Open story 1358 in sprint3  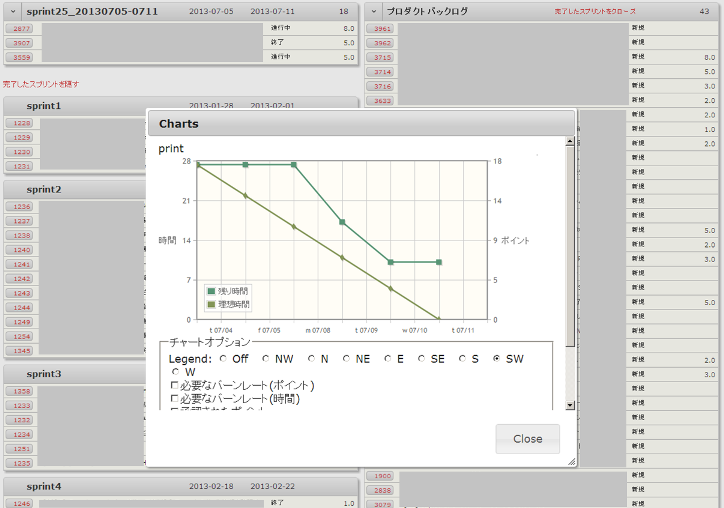point(21,391)
